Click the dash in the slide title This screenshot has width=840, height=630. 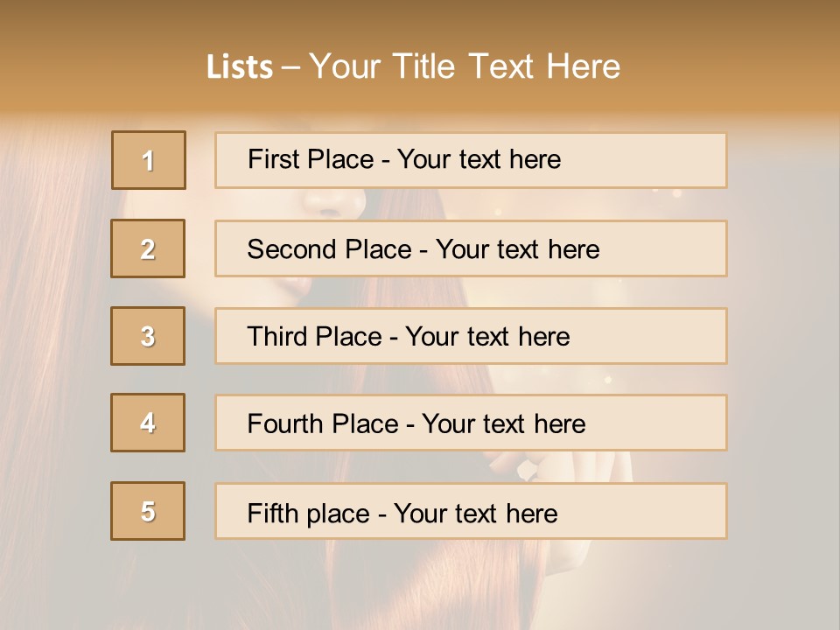point(290,67)
